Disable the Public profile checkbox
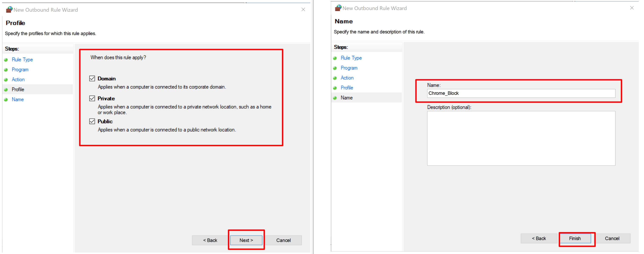The height and width of the screenshot is (254, 644). click(x=92, y=121)
